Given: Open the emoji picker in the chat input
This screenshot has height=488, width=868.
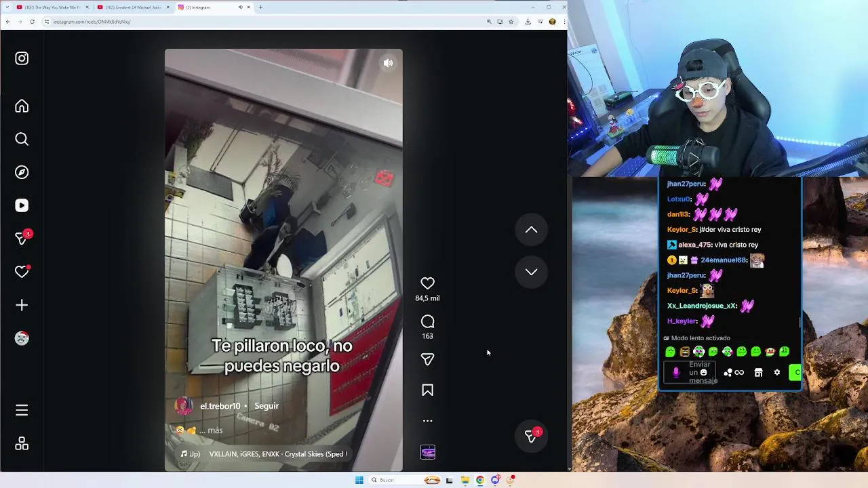Looking at the screenshot, I should pos(703,372).
